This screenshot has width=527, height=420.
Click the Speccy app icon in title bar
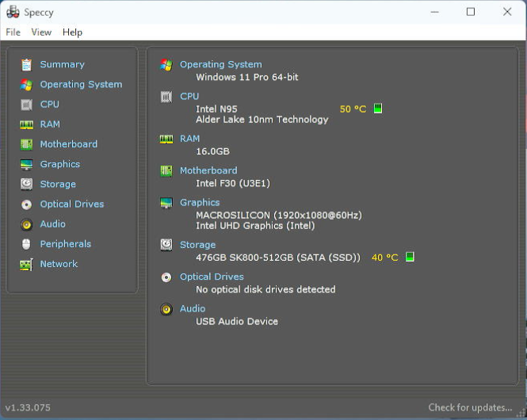[13, 12]
